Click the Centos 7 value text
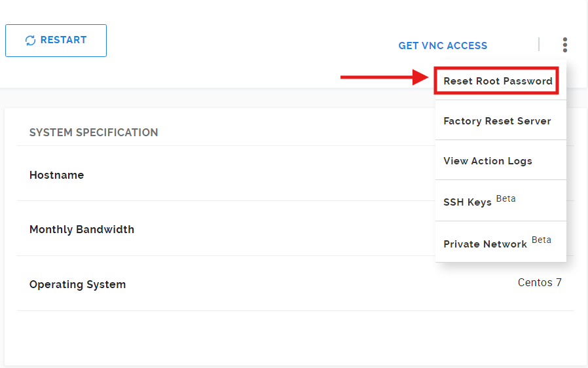Viewport: 588px width, 368px height. click(x=540, y=282)
